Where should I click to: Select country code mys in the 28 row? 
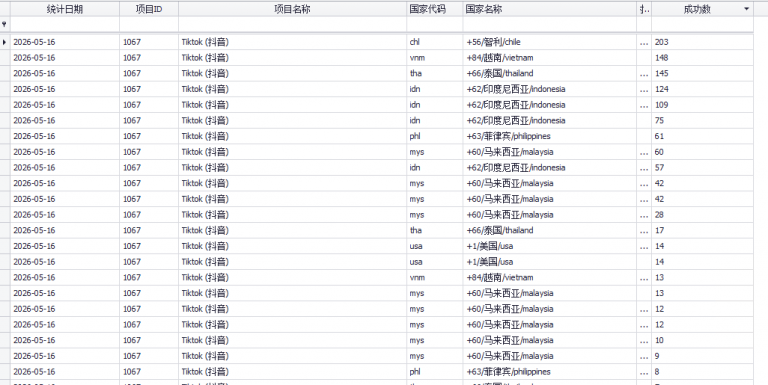coord(434,215)
